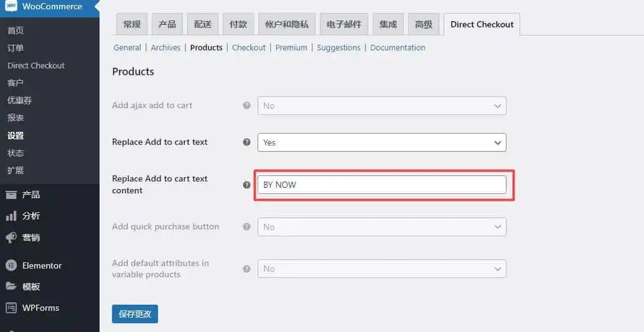
Task: Open the Archives sub-navigation link
Action: (x=166, y=47)
